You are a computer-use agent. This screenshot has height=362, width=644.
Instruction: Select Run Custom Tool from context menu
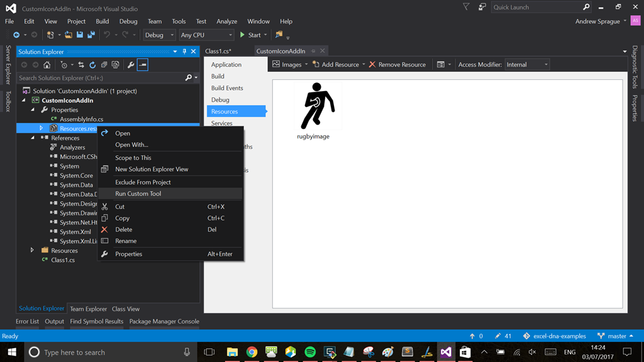[x=138, y=194]
